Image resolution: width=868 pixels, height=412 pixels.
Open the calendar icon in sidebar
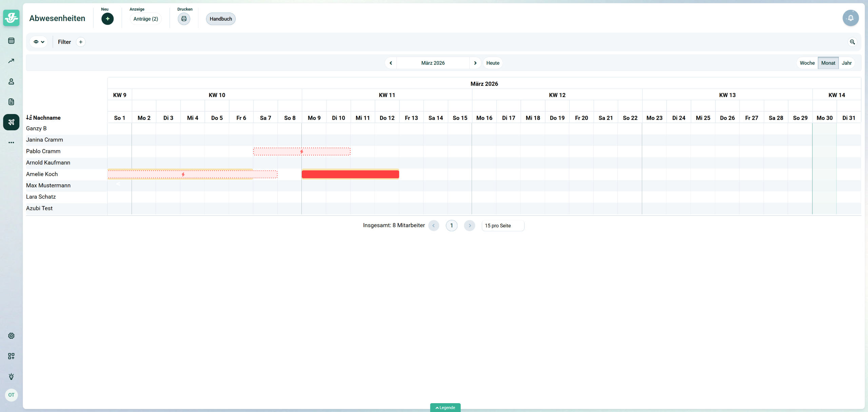11,41
